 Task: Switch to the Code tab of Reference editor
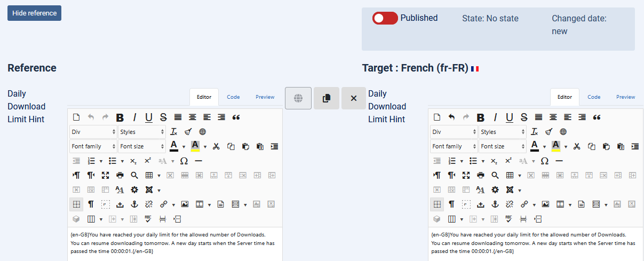pyautogui.click(x=233, y=97)
